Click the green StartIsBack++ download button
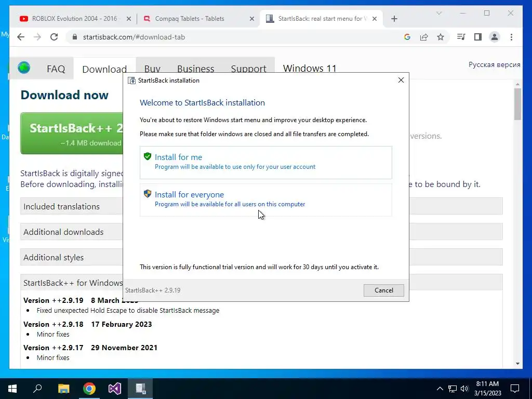Viewport: 532px width, 399px height. click(72, 134)
